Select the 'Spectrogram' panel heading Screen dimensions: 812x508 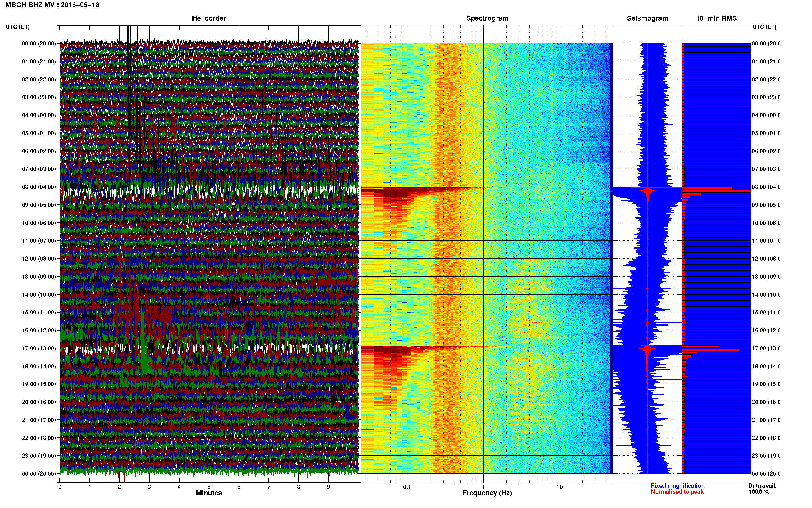point(487,19)
